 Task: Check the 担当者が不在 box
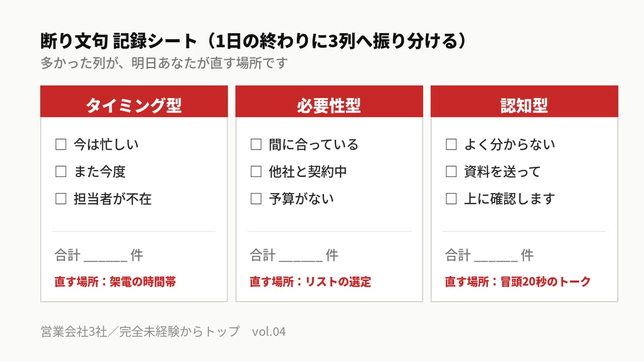[61, 199]
